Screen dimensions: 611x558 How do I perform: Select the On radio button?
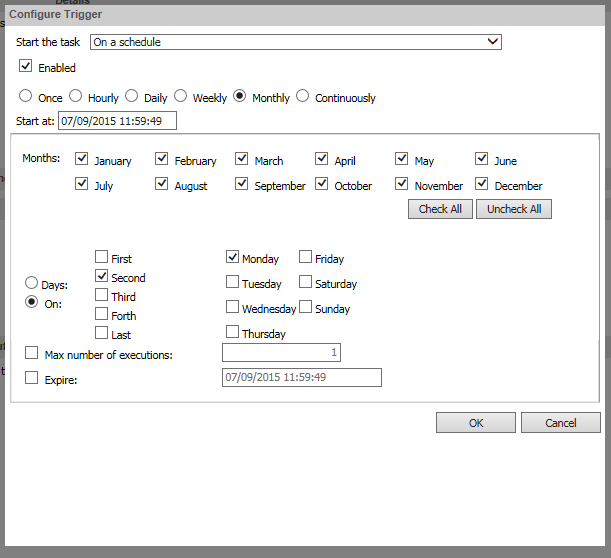click(x=32, y=302)
